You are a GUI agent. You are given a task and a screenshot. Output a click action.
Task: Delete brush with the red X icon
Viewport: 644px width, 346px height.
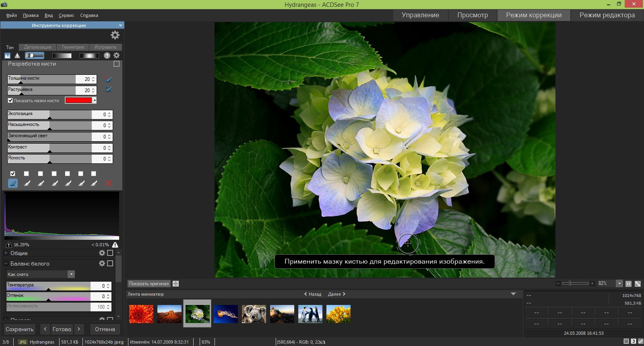108,183
